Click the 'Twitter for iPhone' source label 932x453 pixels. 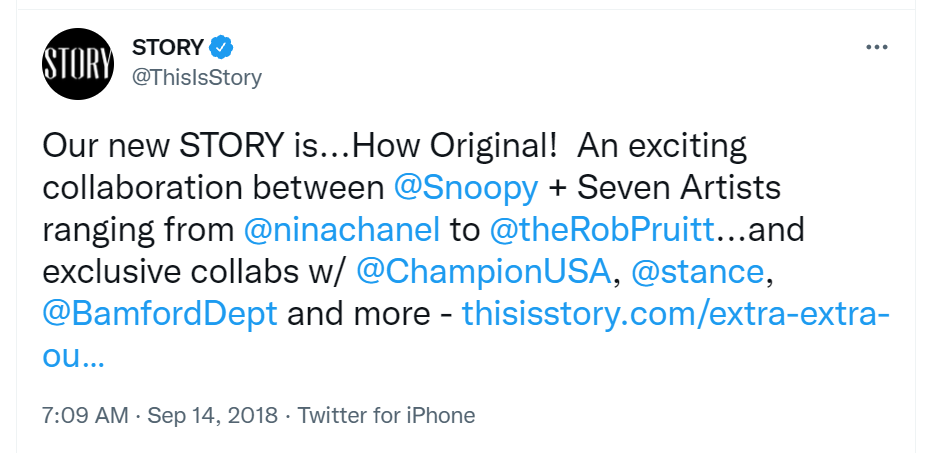point(386,414)
